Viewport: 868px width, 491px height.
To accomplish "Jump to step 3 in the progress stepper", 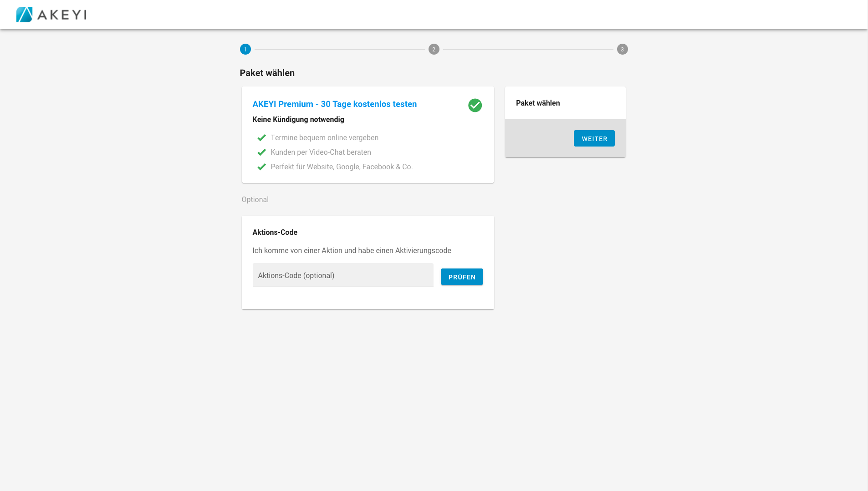I will [622, 49].
